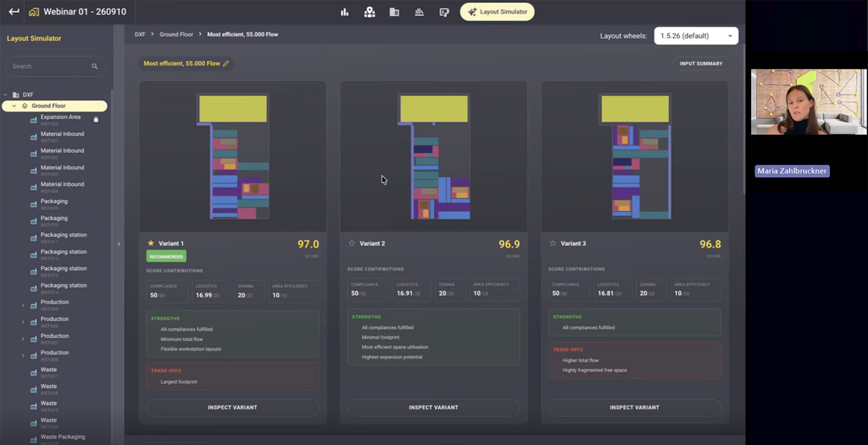
Task: Open the Variant 2 layout preview thumbnail
Action: pyautogui.click(x=433, y=156)
